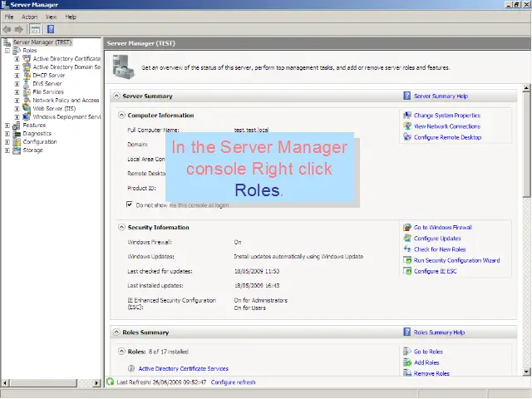Click the Server Summary Help icon
The image size is (532, 399).
406,96
